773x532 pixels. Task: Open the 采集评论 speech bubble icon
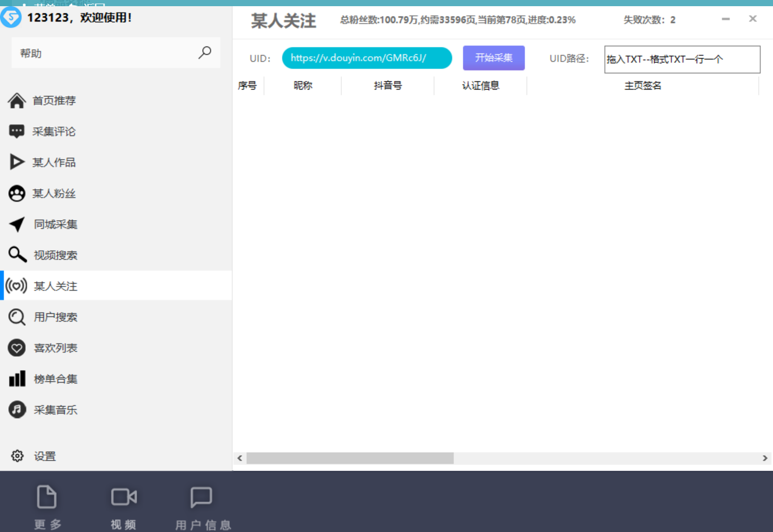click(x=16, y=131)
